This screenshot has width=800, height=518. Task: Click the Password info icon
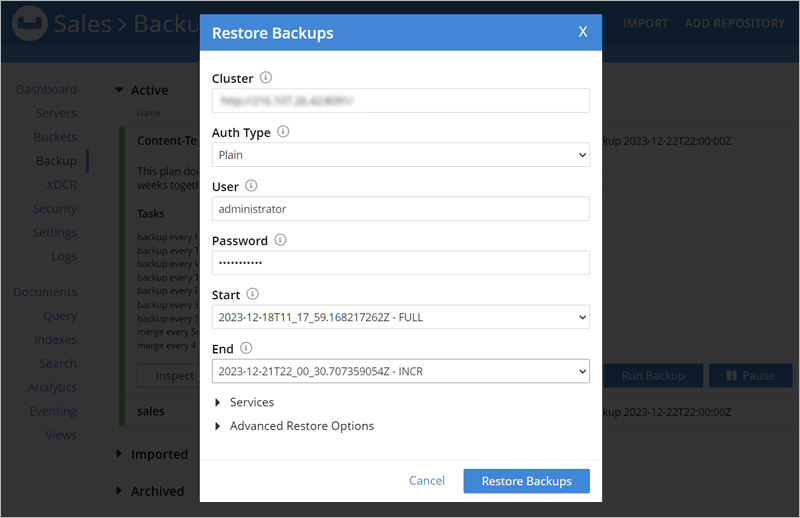click(x=280, y=240)
